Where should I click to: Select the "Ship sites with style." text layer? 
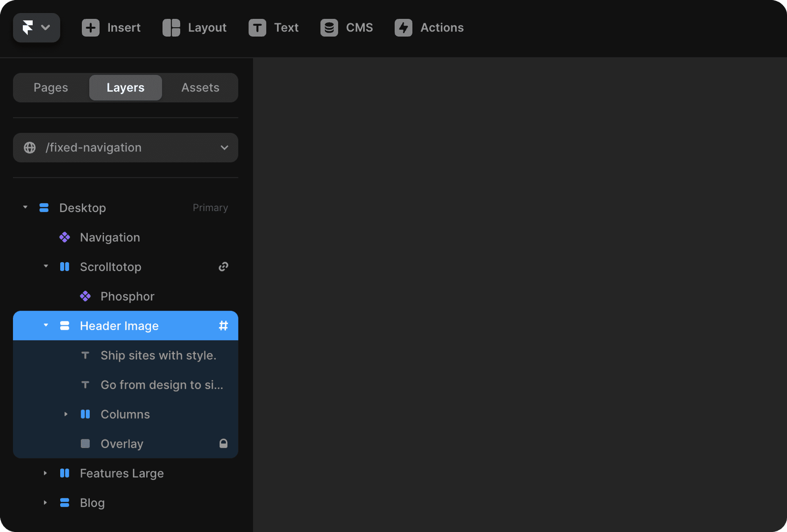tap(158, 355)
